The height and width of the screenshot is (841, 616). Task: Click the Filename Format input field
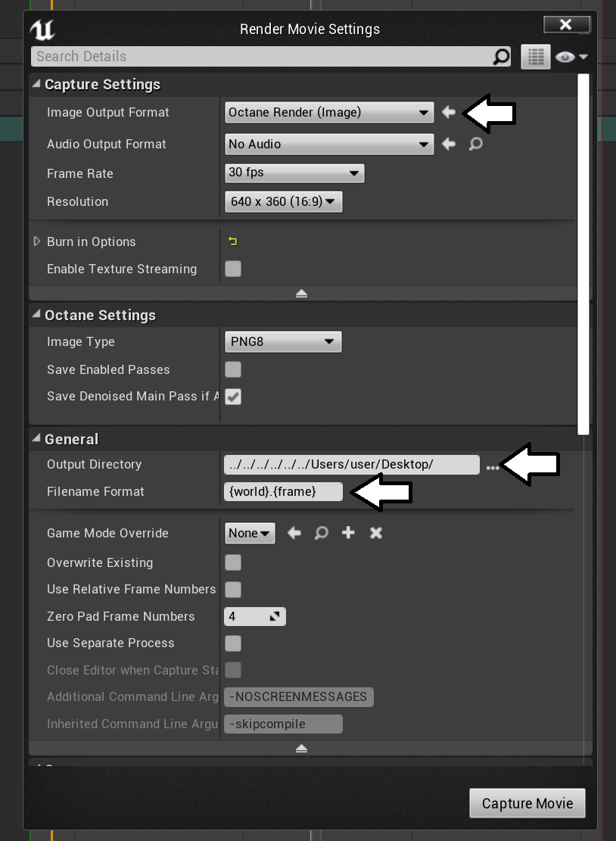tap(283, 491)
